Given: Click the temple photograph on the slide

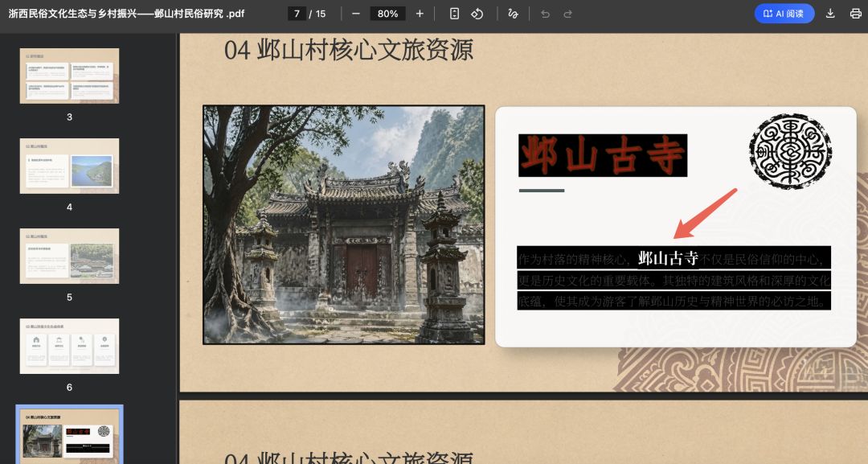Looking at the screenshot, I should [x=344, y=225].
